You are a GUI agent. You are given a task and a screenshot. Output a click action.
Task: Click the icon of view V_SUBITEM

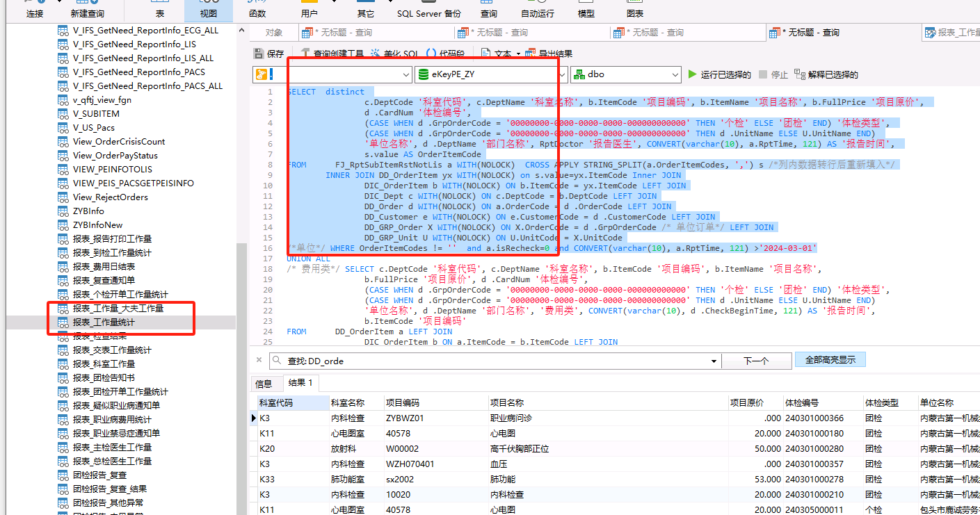tap(63, 113)
